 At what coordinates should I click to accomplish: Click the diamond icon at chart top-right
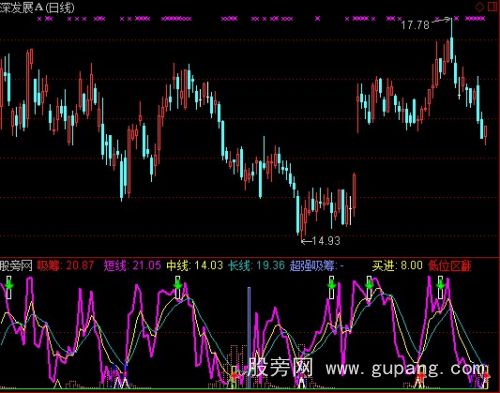click(x=480, y=6)
